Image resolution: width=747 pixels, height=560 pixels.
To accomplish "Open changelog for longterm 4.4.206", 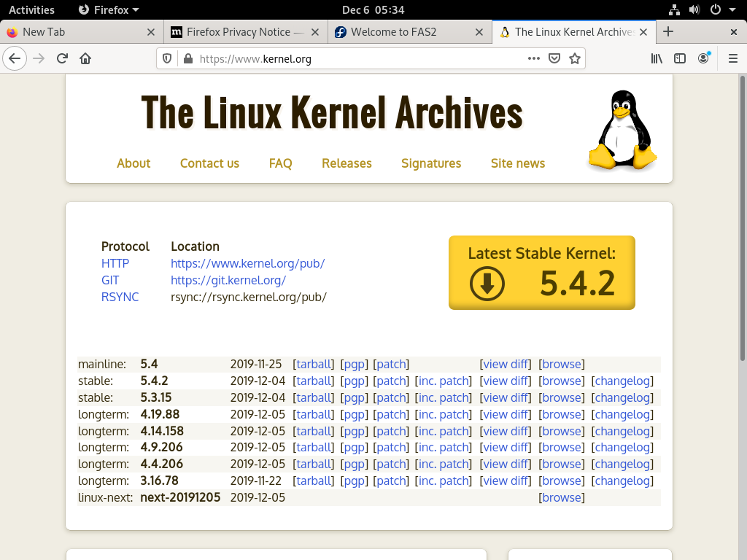I will (622, 464).
